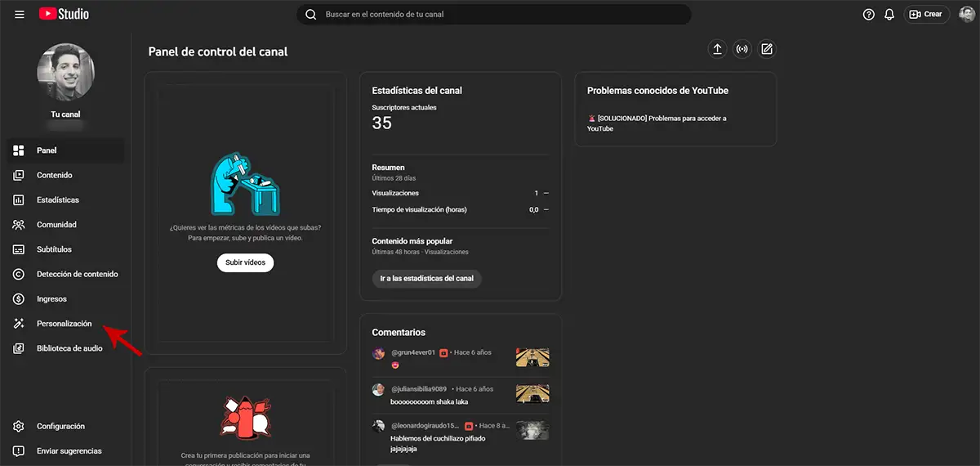
Task: Open the help question mark icon
Action: tap(869, 14)
